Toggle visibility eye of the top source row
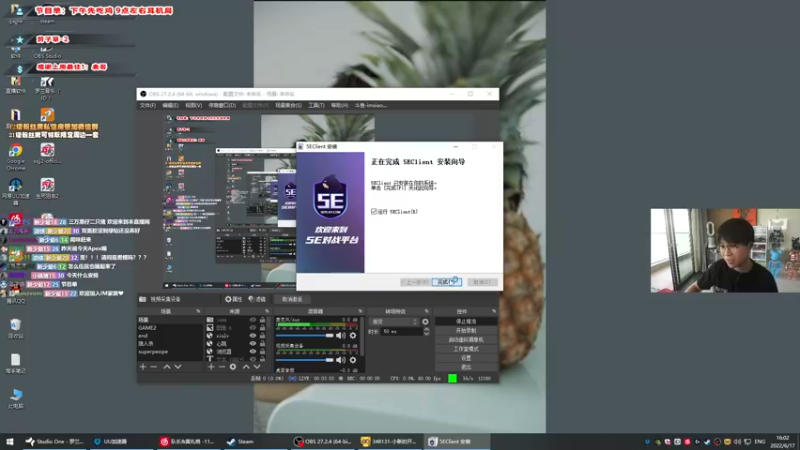This screenshot has height=450, width=800. (253, 320)
